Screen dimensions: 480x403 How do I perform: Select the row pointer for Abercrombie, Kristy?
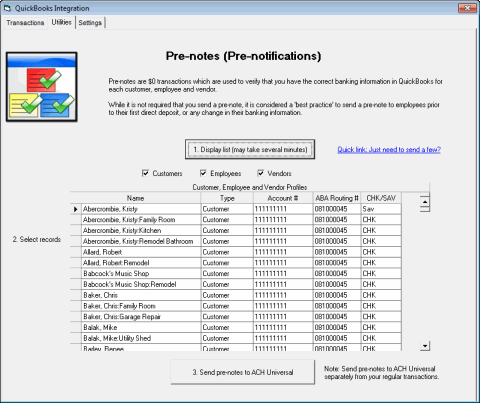pyautogui.click(x=76, y=209)
